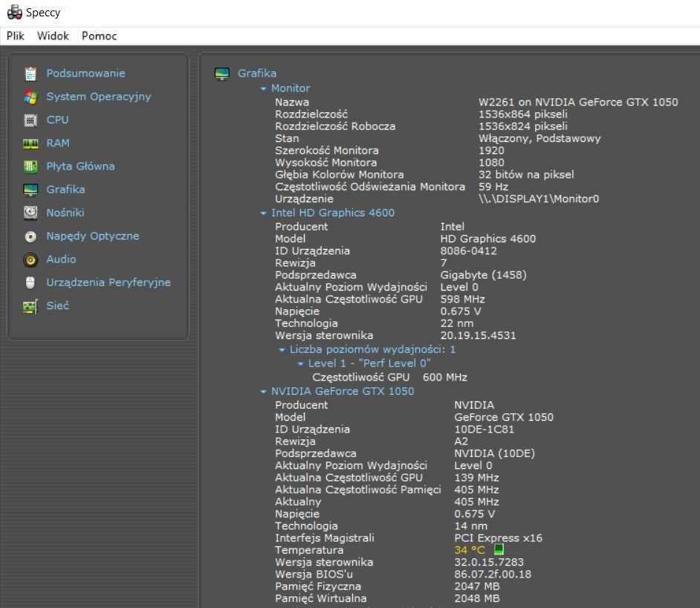
Task: Click the 22 nm technology value
Action: [x=457, y=323]
